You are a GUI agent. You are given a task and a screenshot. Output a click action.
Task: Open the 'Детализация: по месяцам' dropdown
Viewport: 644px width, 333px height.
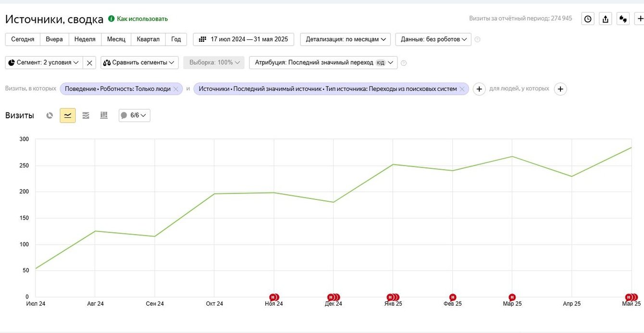pyautogui.click(x=345, y=39)
